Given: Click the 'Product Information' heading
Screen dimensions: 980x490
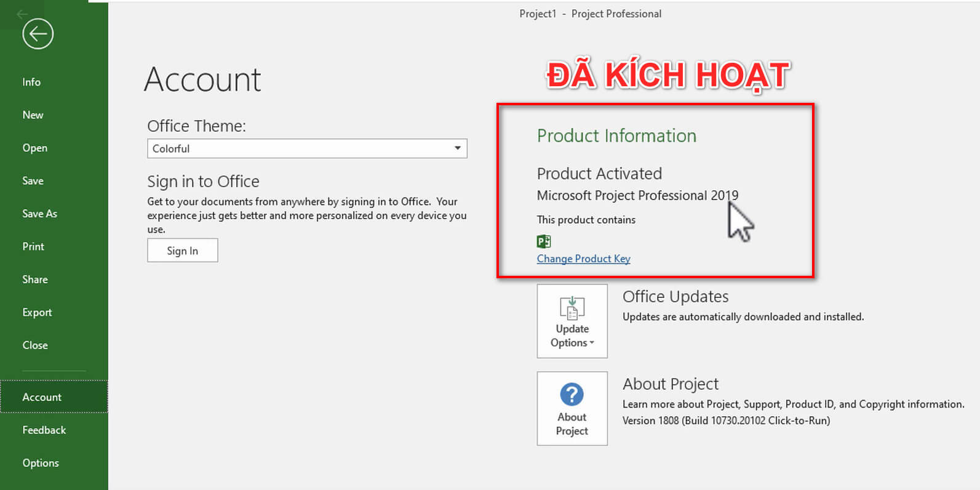Looking at the screenshot, I should pos(616,135).
